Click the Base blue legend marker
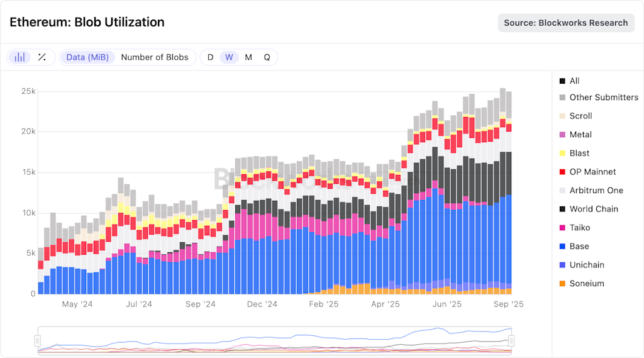Viewport: 644px width, 358px height. pyautogui.click(x=562, y=246)
